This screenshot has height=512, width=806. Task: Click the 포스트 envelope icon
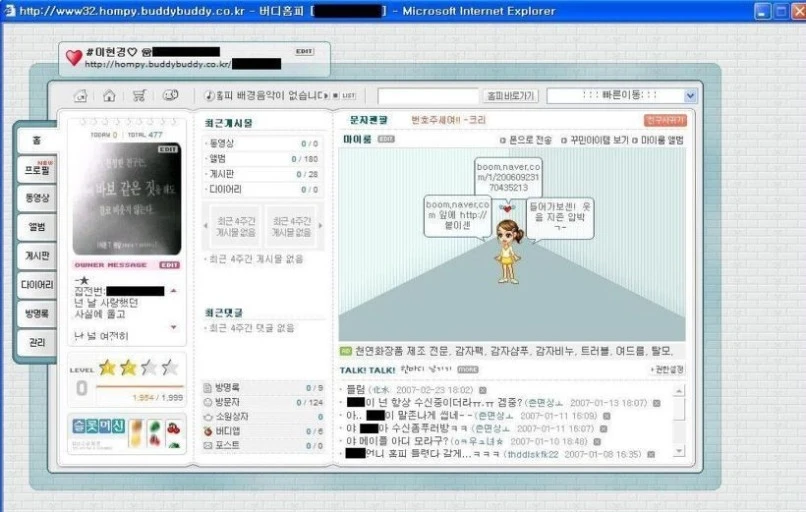coord(208,445)
